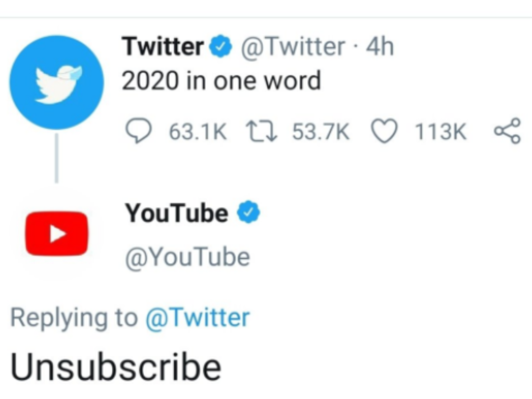Image resolution: width=532 pixels, height=399 pixels.
Task: Click the 63.1K reply count
Action: click(x=198, y=132)
